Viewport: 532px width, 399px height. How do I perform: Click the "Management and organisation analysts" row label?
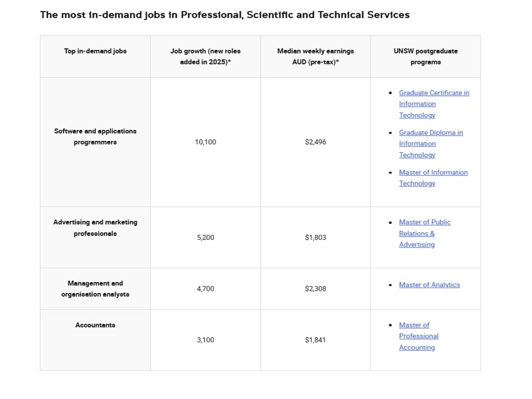(x=95, y=289)
